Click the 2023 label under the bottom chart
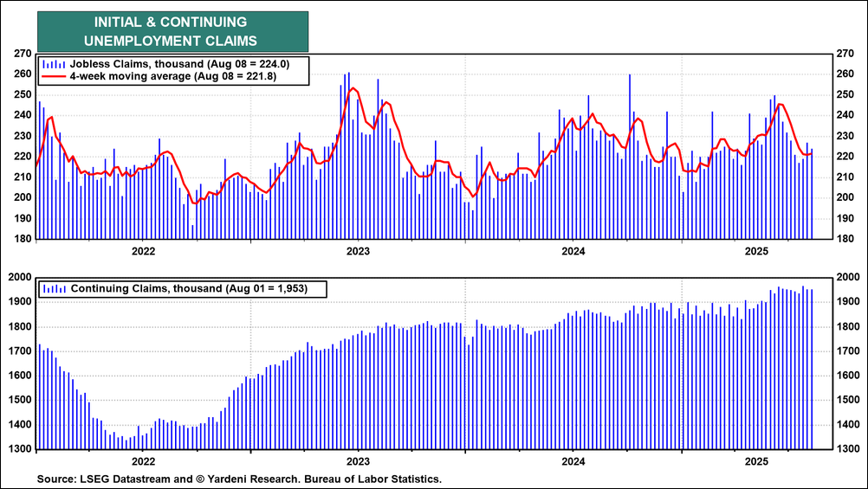Screen dimensions: 868x489 [358, 462]
